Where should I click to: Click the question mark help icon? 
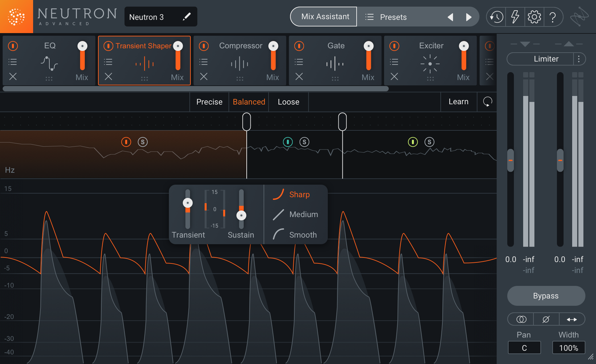(553, 17)
